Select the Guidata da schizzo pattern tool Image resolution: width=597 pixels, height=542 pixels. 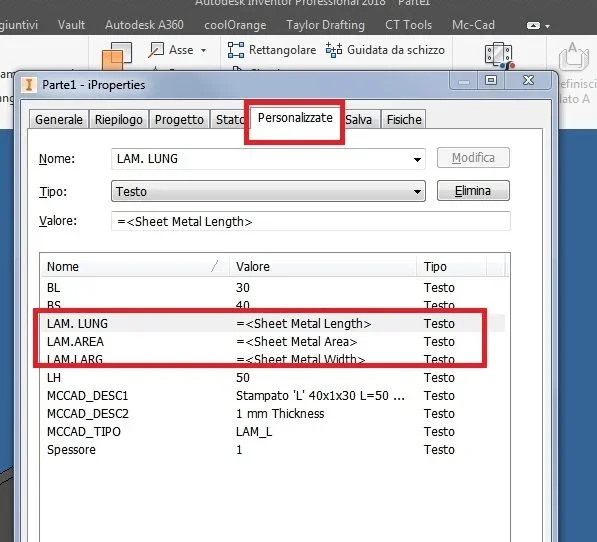click(x=385, y=50)
